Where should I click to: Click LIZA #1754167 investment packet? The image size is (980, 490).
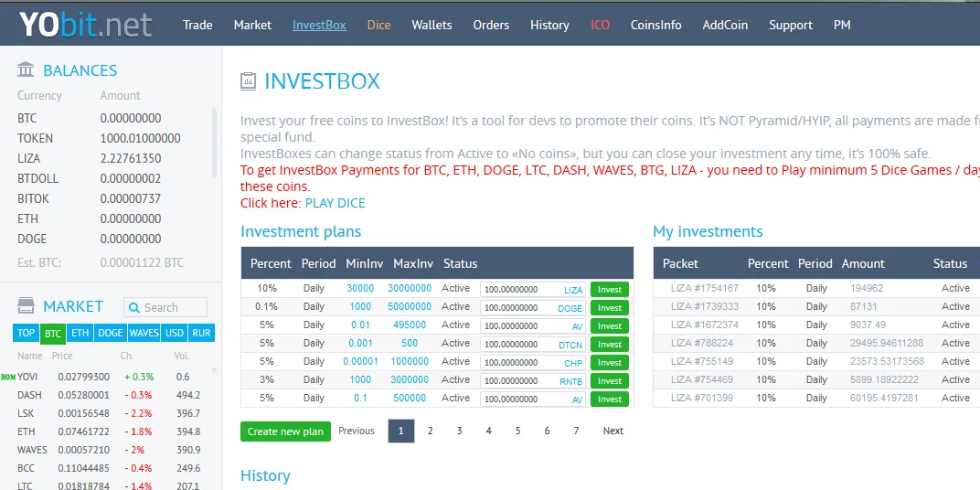pos(704,288)
